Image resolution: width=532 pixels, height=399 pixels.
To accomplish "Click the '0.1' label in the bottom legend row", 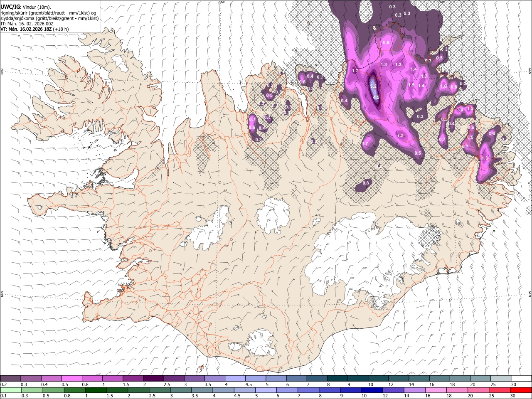I will pyautogui.click(x=4, y=396).
